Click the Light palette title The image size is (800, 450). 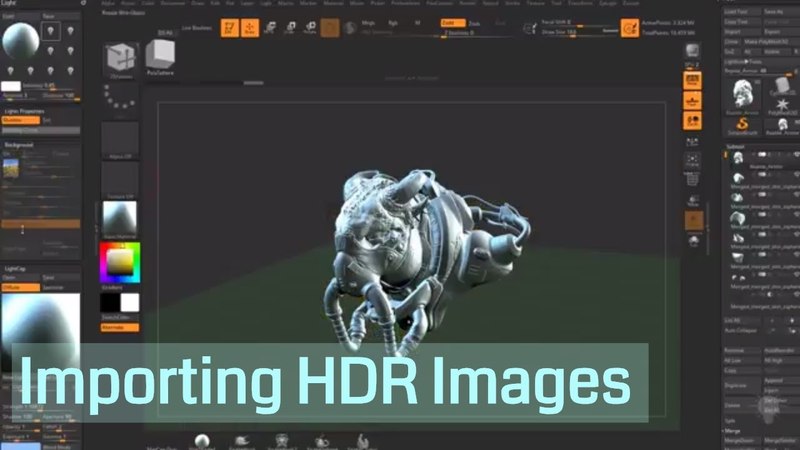[9, 3]
